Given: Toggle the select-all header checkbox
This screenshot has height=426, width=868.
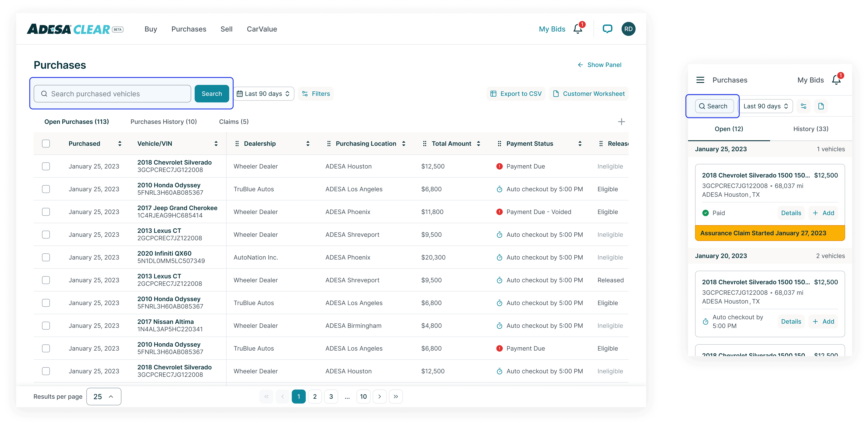Looking at the screenshot, I should tap(46, 144).
